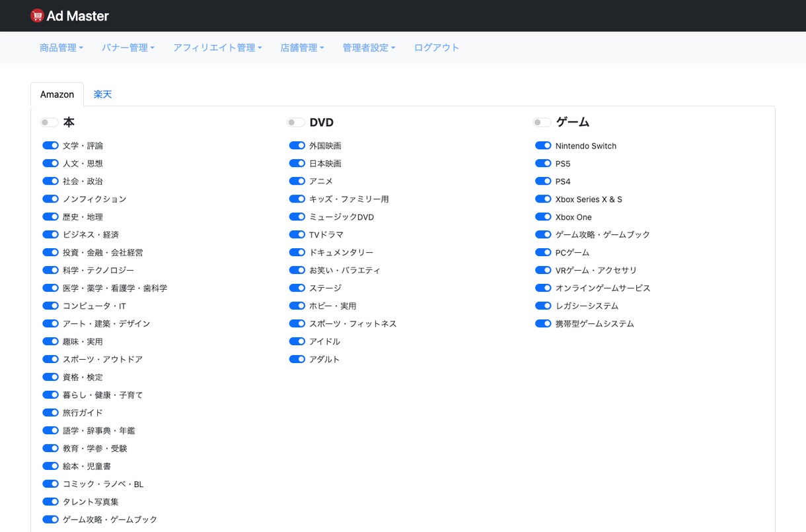Click the Ad Master brand title
The width and height of the screenshot is (806, 532).
pyautogui.click(x=78, y=16)
